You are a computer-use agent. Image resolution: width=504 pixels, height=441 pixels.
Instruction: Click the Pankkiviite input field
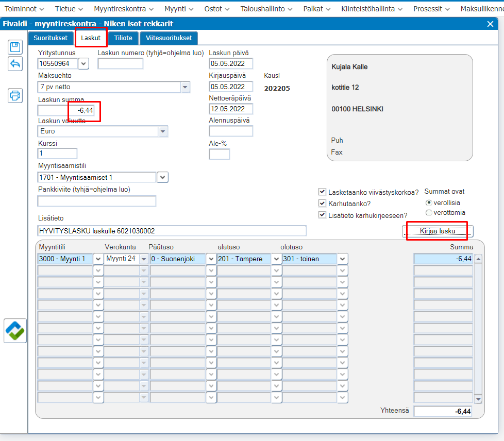[97, 201]
